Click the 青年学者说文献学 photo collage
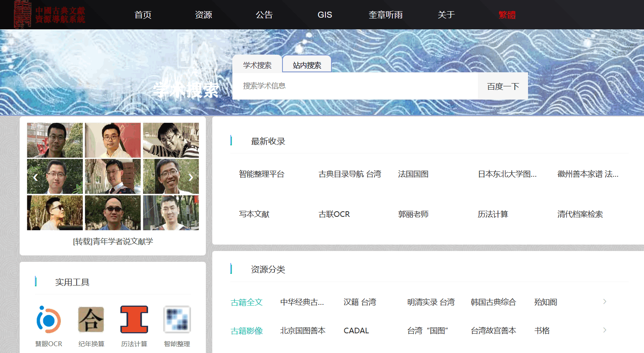 coord(113,176)
